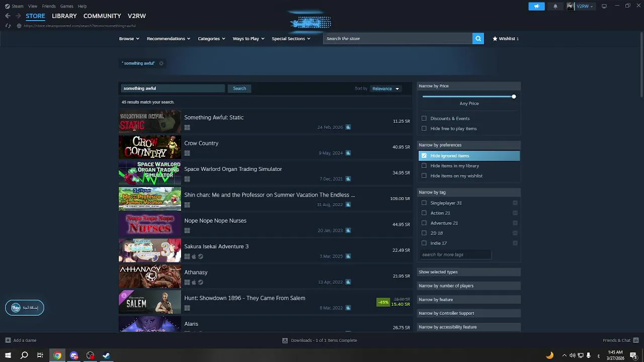The image size is (644, 362).
Task: Exclude the Singleplayer tag
Action: click(515, 203)
